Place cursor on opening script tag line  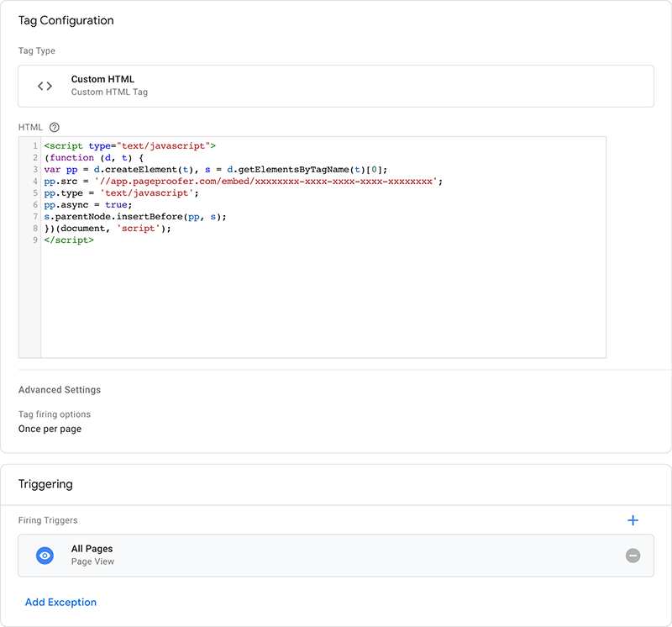click(x=130, y=145)
